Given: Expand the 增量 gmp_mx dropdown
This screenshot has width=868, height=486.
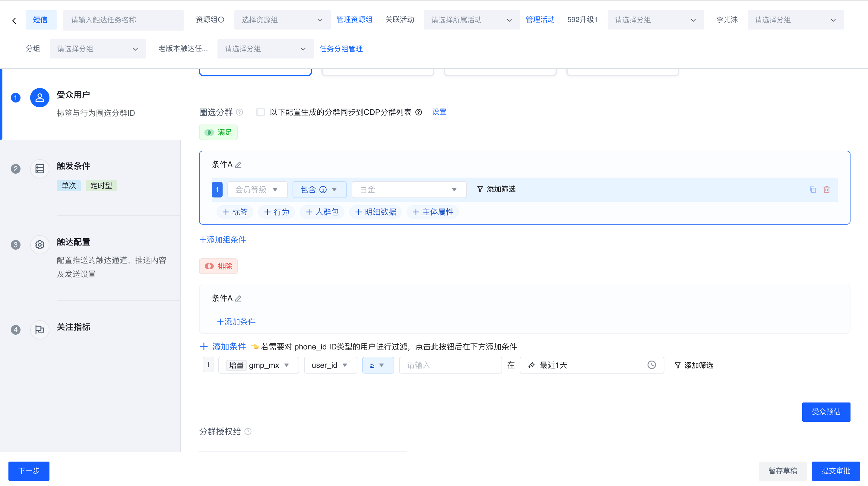Looking at the screenshot, I should (259, 365).
